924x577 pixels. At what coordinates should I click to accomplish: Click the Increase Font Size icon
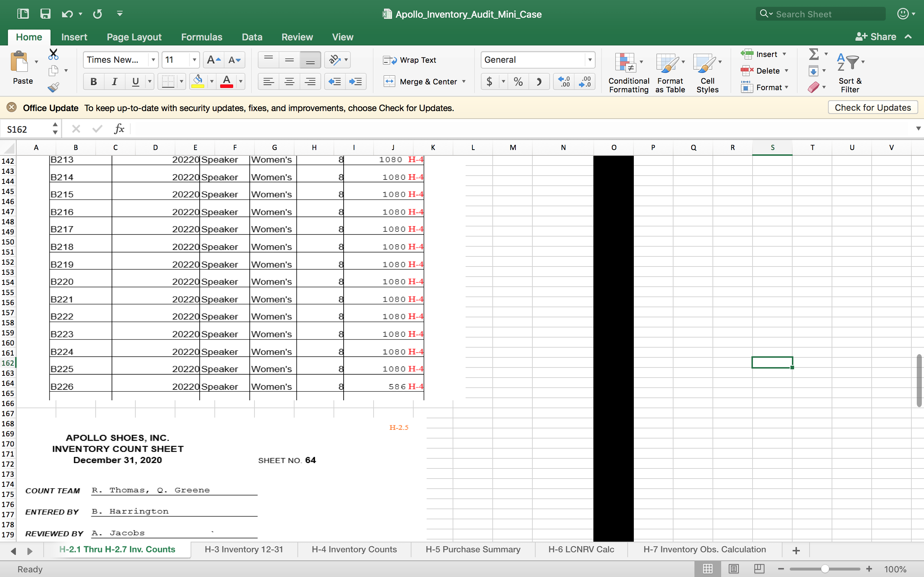tap(213, 60)
